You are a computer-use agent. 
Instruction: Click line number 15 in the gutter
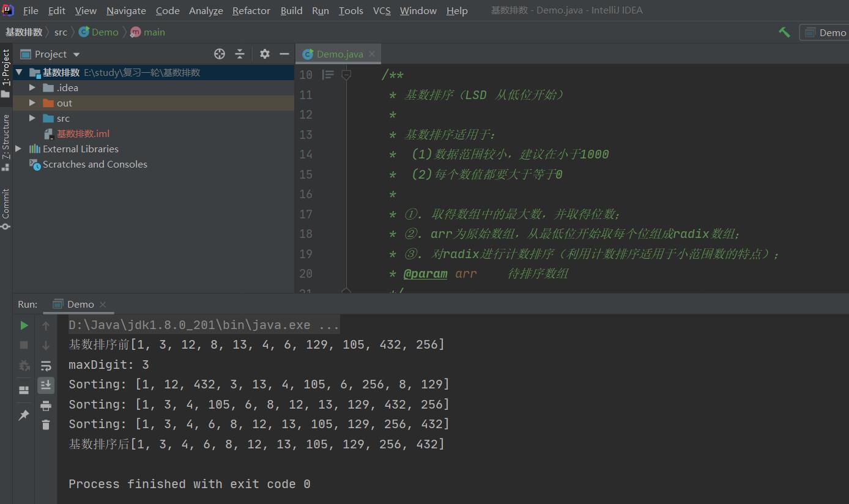(306, 175)
